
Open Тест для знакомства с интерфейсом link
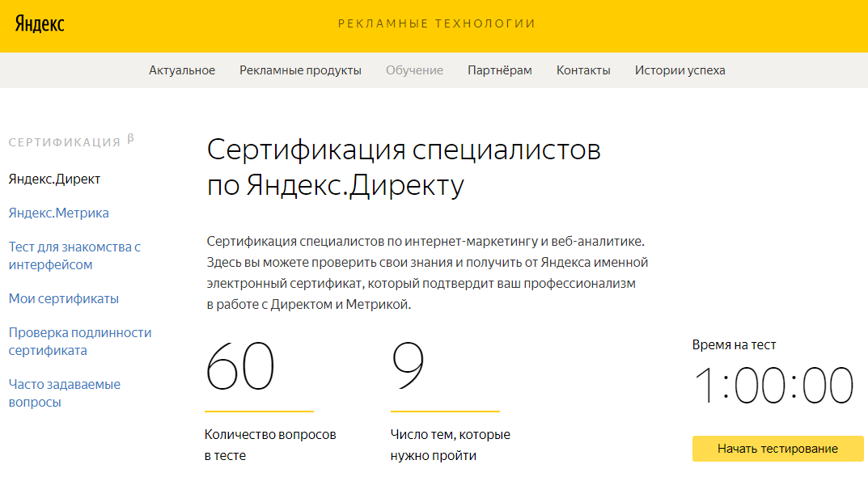click(x=74, y=255)
